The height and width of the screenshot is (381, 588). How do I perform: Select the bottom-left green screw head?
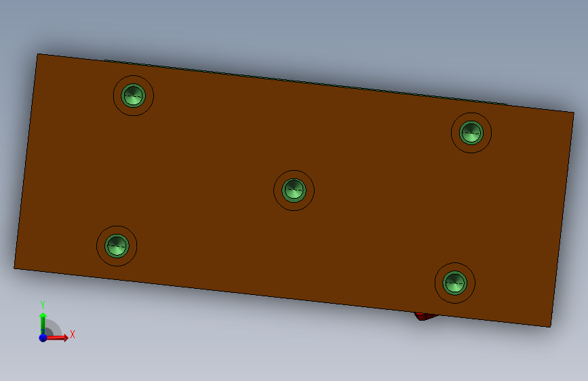coord(117,246)
